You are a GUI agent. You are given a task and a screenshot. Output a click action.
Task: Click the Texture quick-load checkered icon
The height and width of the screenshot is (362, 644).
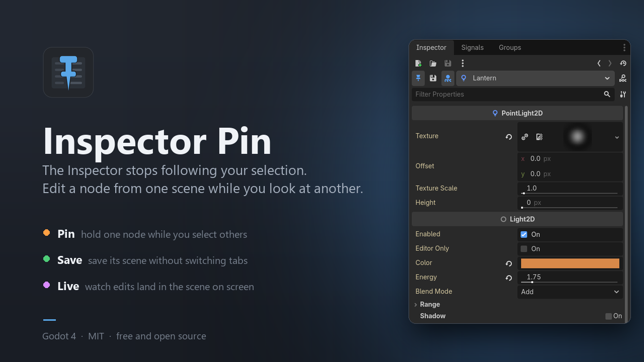[539, 137]
